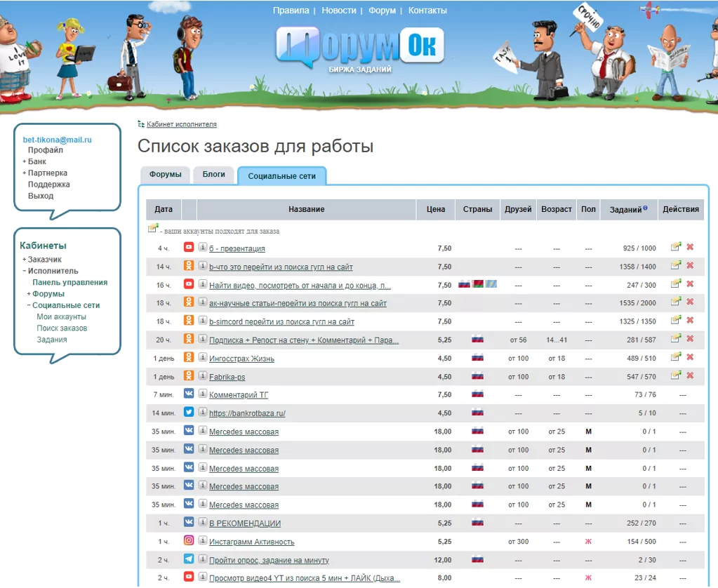The image size is (718, 588).
Task: Switch to the Форумы tab
Action: tap(166, 175)
